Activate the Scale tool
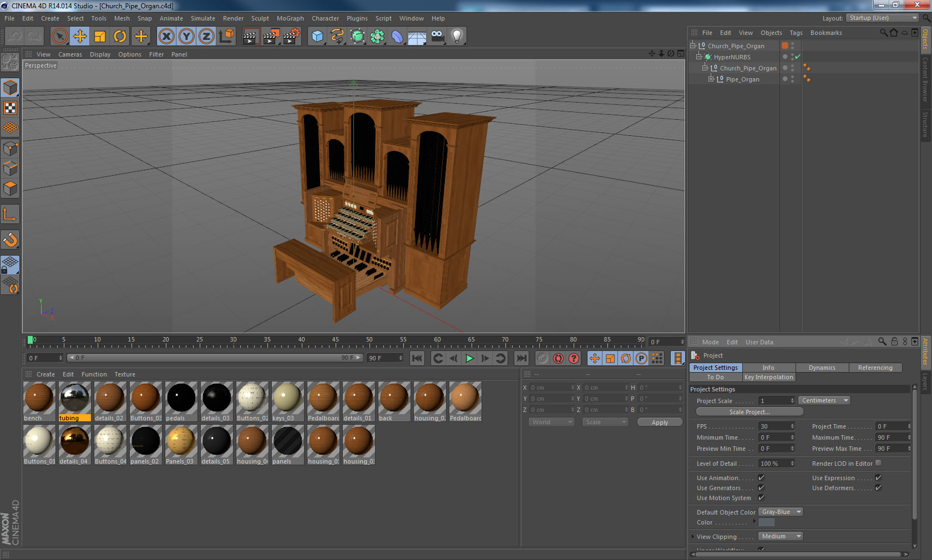The image size is (932, 560). coord(100,37)
